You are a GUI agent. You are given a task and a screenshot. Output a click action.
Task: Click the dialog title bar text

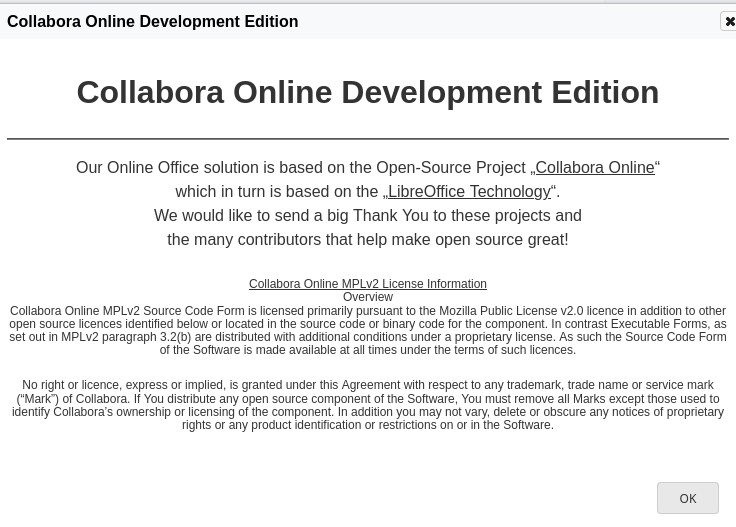pyautogui.click(x=152, y=21)
